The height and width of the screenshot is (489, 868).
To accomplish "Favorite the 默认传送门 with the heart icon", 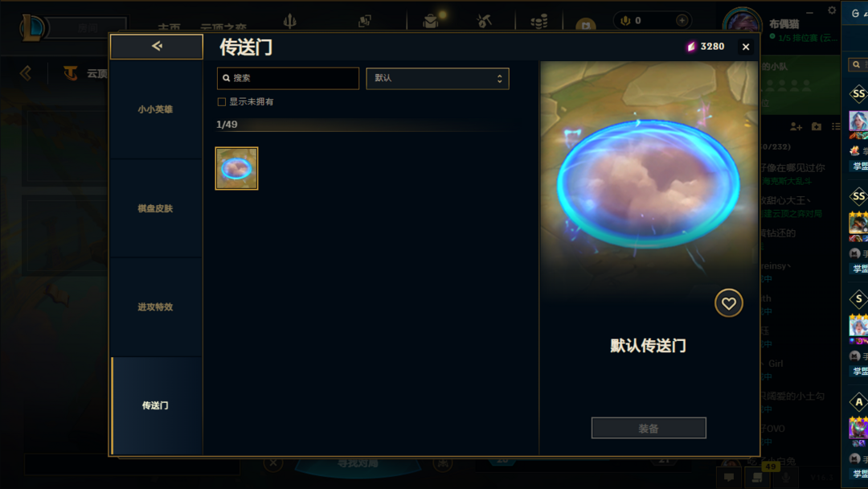I will click(728, 303).
